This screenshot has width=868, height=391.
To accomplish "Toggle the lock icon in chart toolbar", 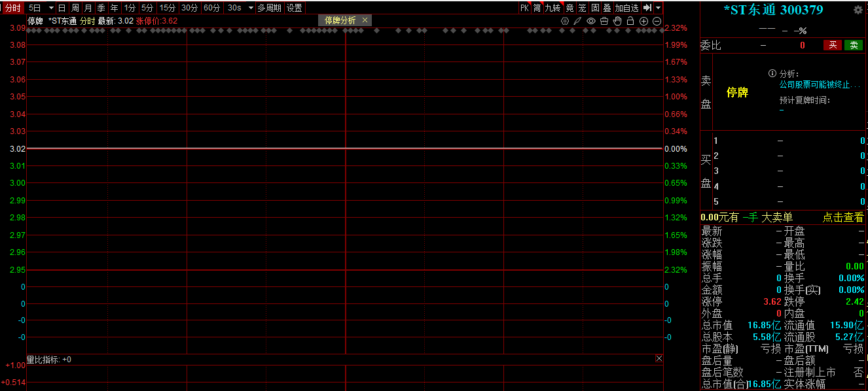I will click(630, 21).
